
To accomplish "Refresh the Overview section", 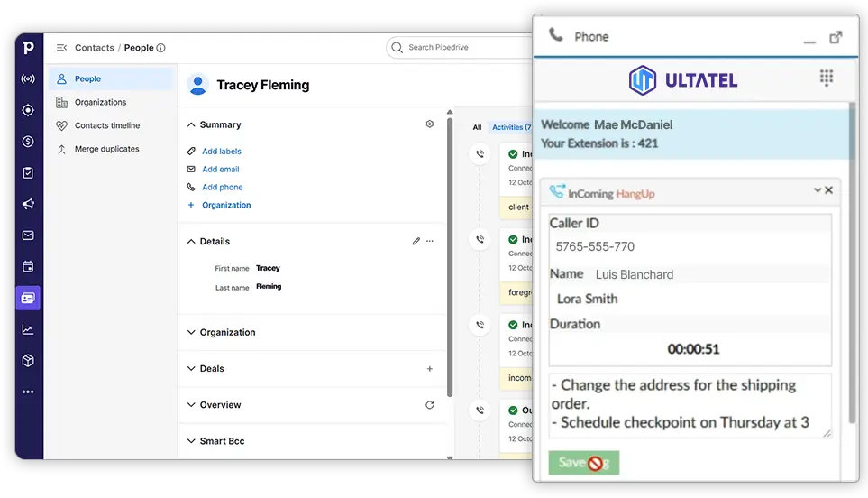I will point(429,405).
